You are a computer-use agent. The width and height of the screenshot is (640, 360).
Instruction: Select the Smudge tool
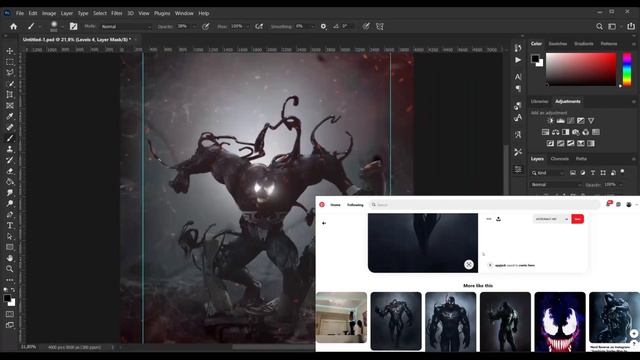(x=10, y=193)
